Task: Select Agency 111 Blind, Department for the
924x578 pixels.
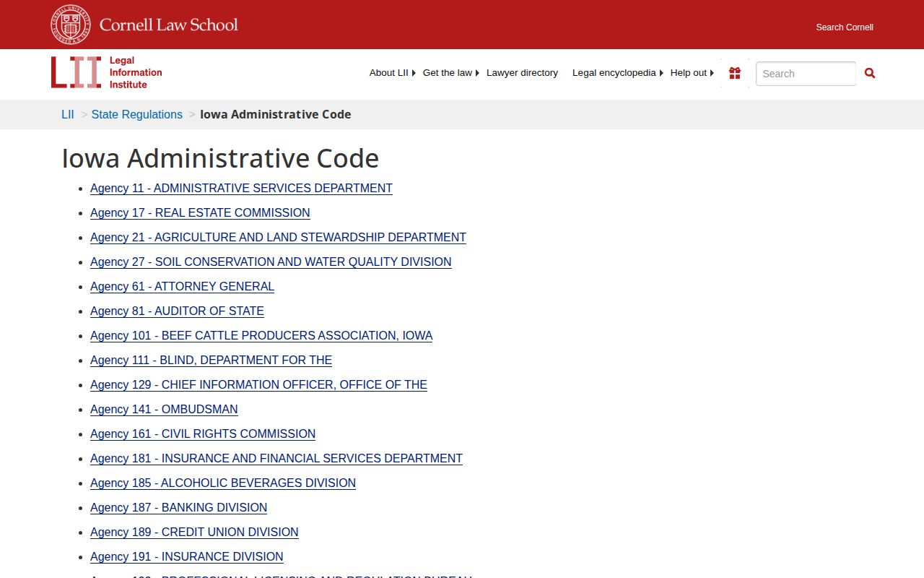Action: [211, 361]
